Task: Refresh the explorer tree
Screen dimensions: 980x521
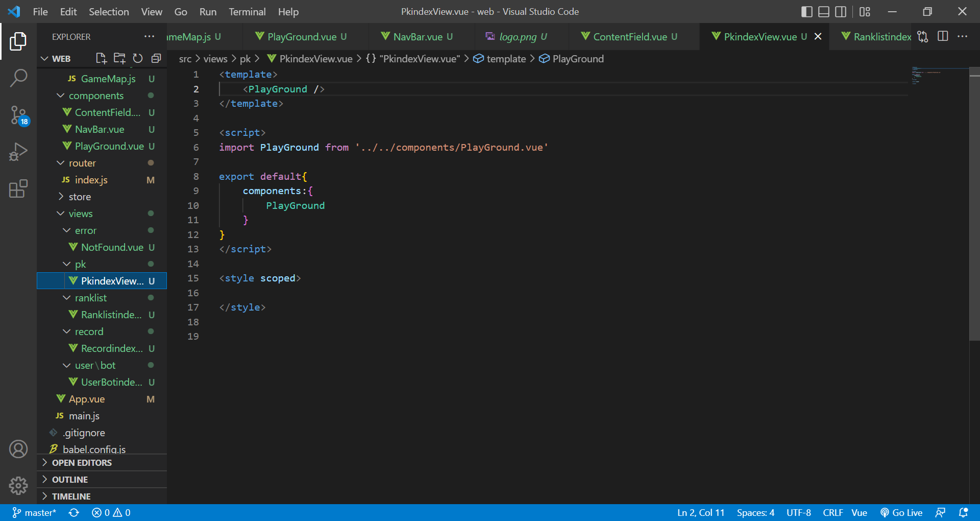Action: point(138,58)
